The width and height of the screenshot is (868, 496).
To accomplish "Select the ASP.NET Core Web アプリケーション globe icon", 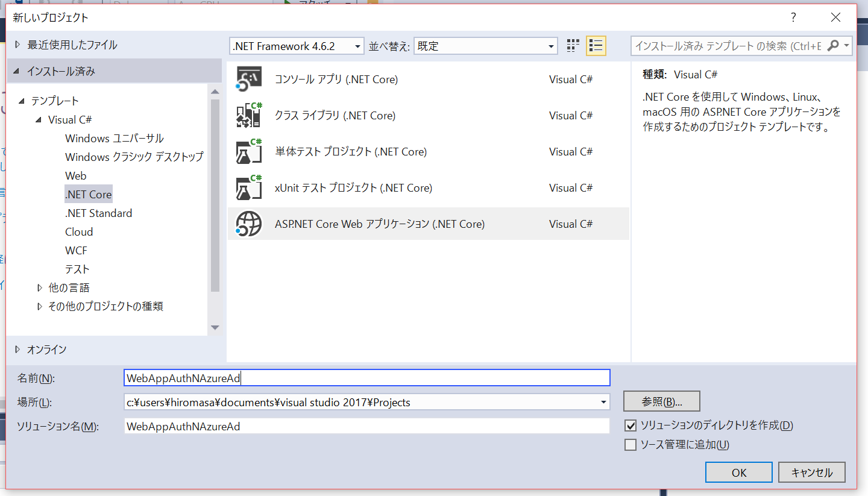I will click(248, 224).
